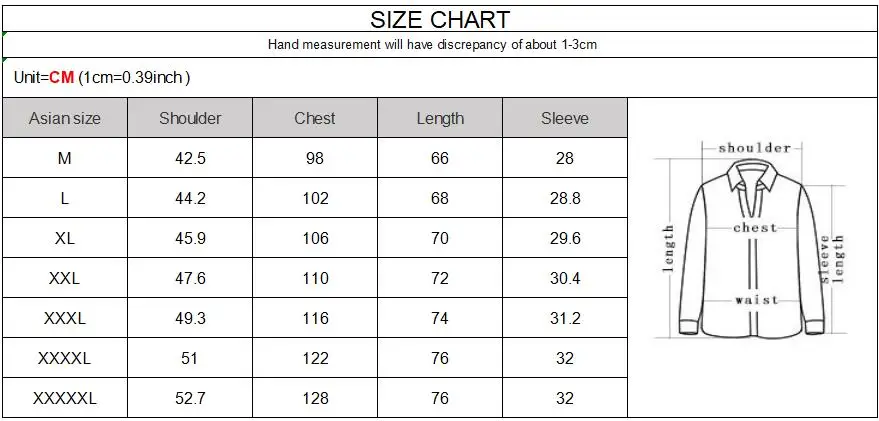Click the red CM unit text
This screenshot has width=879, height=421.
point(62,77)
